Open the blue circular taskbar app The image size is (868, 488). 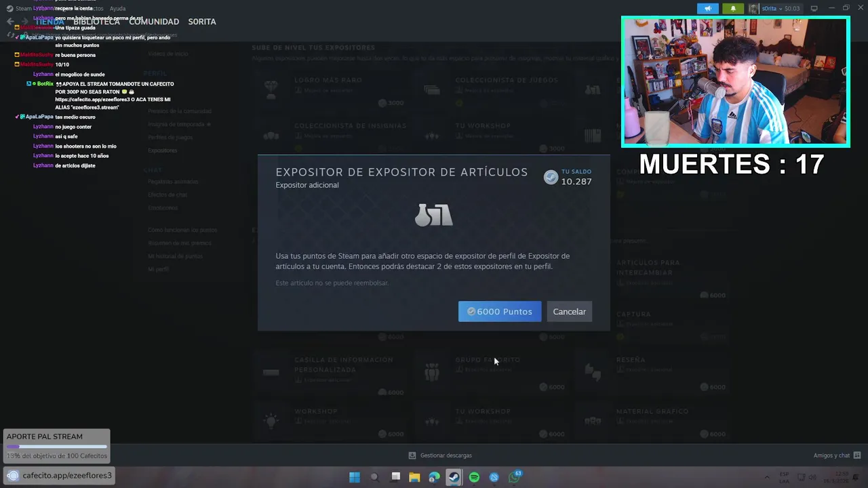click(x=494, y=477)
